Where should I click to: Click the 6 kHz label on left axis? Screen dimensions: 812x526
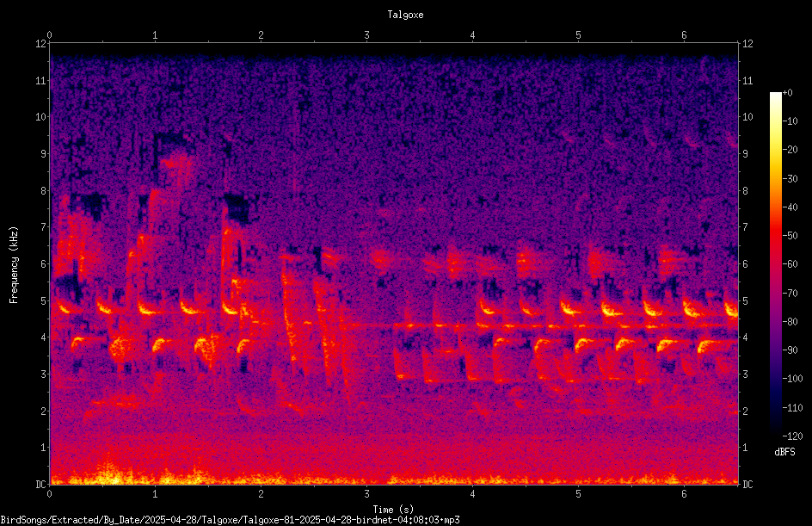coord(44,263)
